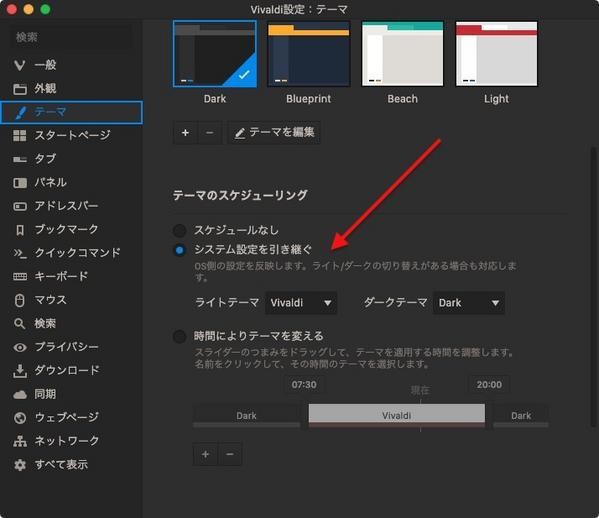599x518 pixels.
Task: Click the 07:30 schedule time marker
Action: 304,385
